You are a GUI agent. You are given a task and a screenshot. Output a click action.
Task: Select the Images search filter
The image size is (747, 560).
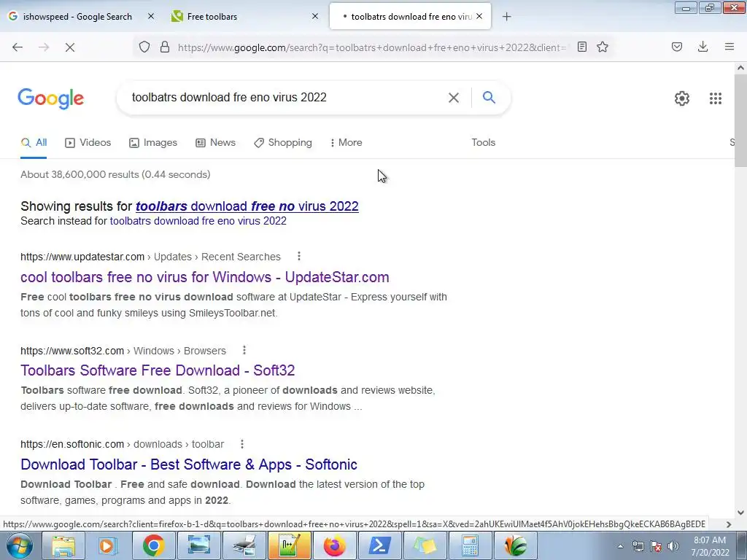(x=153, y=142)
